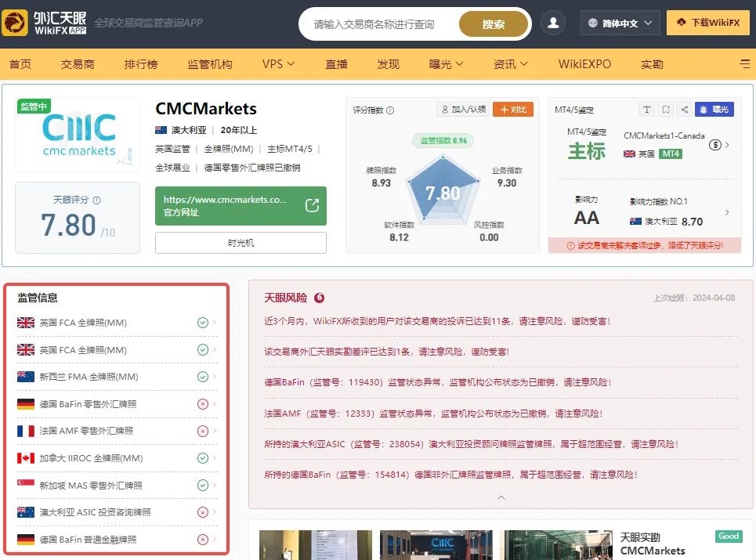Screen dimensions: 756x560
Task: Click the Good rating badge
Action: [x=729, y=536]
